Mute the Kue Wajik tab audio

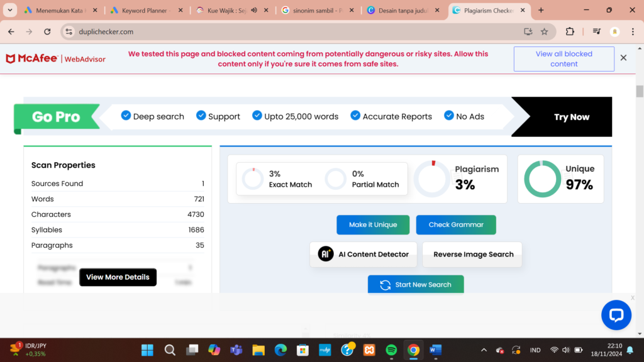pos(253,11)
